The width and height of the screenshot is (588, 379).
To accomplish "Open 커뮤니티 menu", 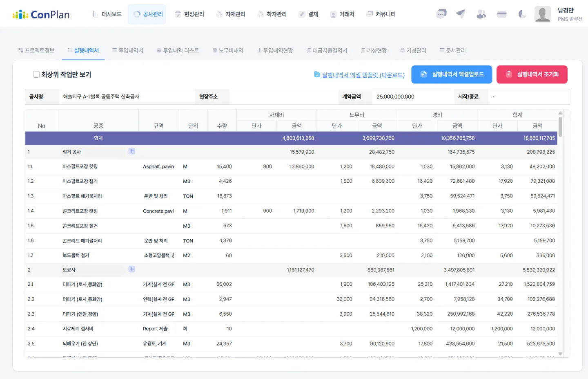I will (381, 14).
